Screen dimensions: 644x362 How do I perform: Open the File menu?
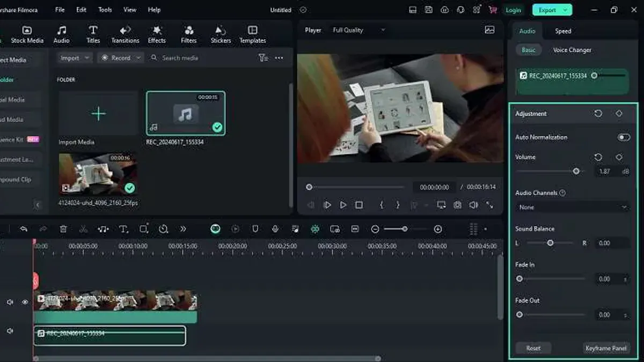coord(60,10)
